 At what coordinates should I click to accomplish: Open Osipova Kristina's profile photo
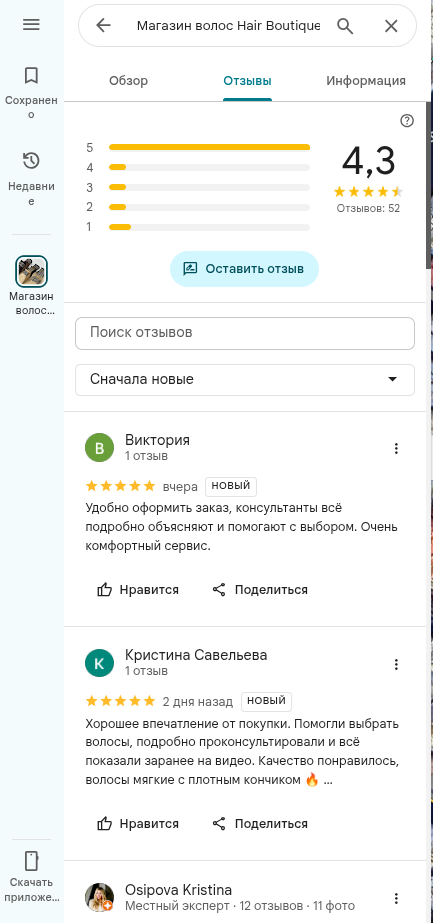99,897
